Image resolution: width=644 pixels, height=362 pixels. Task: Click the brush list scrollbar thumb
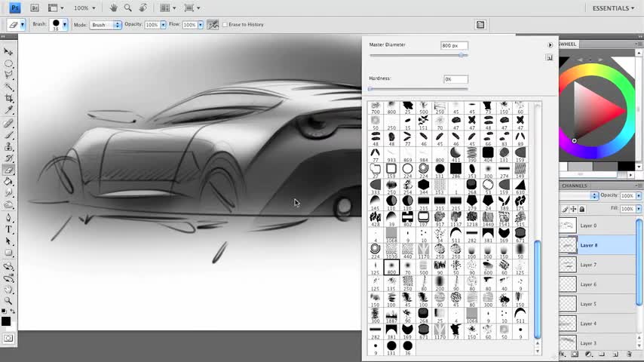[x=537, y=290]
